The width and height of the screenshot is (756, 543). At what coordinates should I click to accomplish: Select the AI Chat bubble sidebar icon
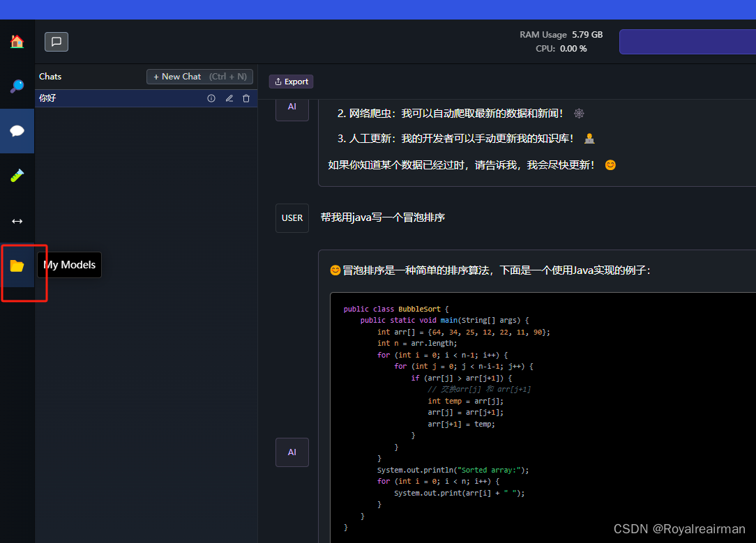pyautogui.click(x=17, y=130)
